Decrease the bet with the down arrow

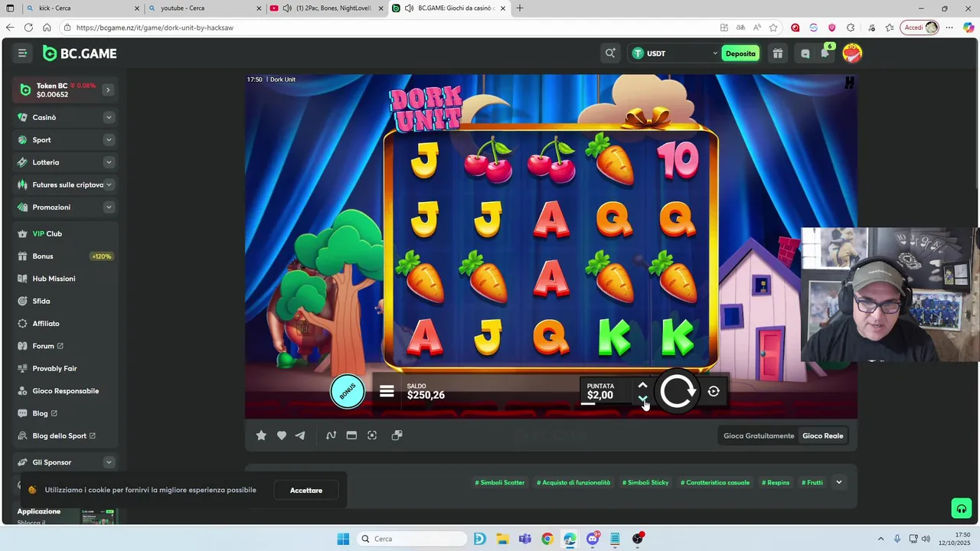(x=642, y=399)
